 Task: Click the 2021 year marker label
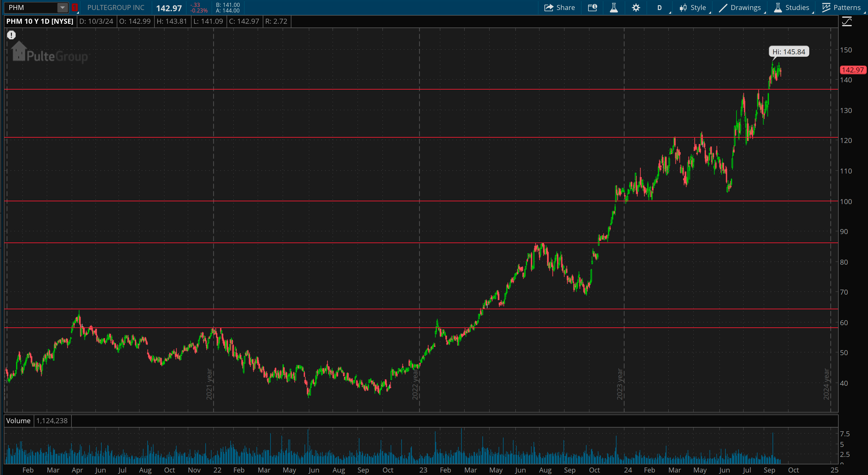click(x=209, y=384)
